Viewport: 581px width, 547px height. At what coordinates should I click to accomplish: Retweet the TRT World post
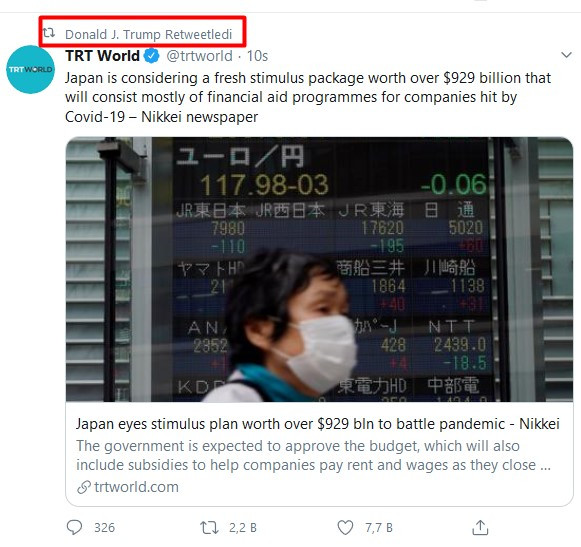tap(209, 527)
